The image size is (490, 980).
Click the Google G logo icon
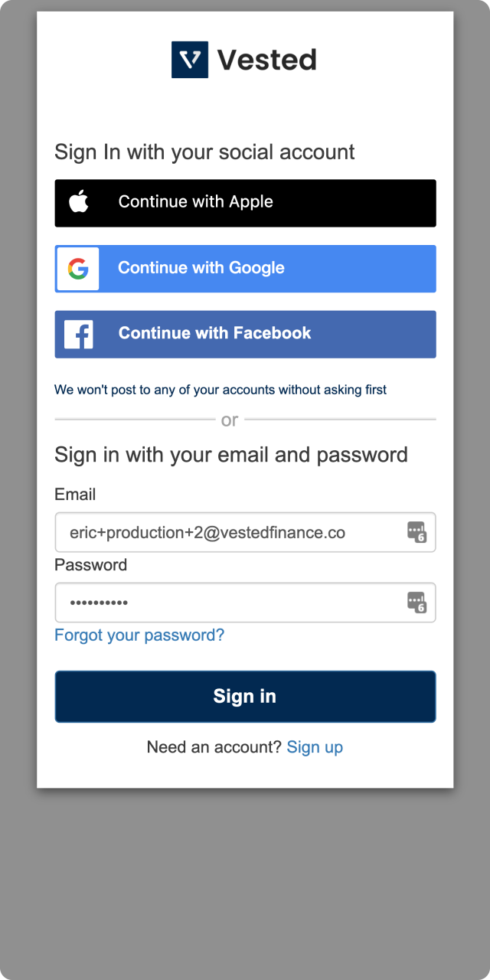tap(78, 269)
